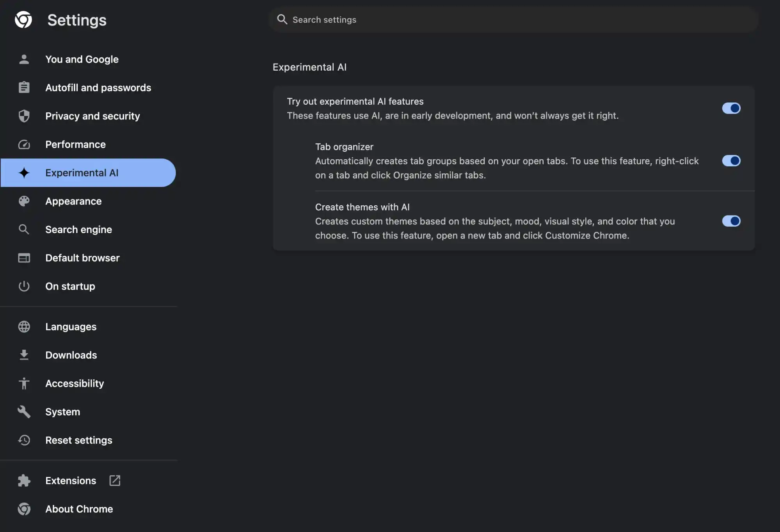
Task: Click the puzzle piece icon for Extensions
Action: [24, 480]
